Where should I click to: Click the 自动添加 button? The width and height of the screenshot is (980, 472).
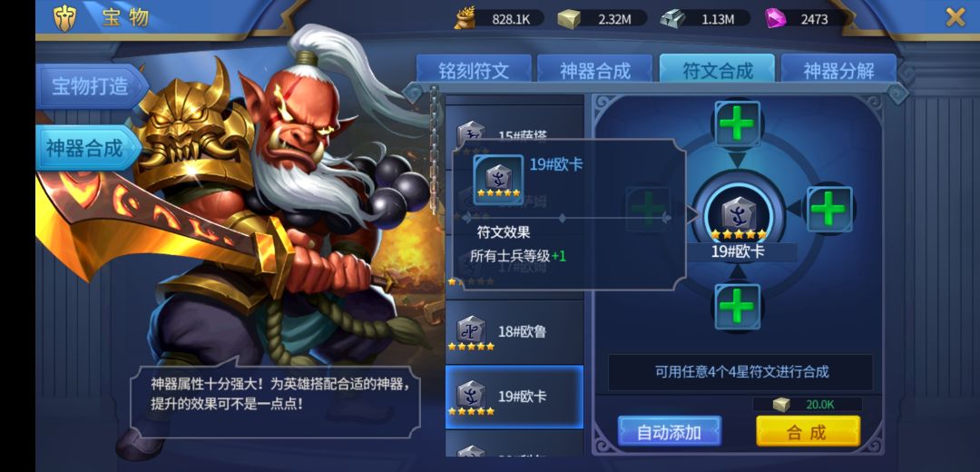670,431
